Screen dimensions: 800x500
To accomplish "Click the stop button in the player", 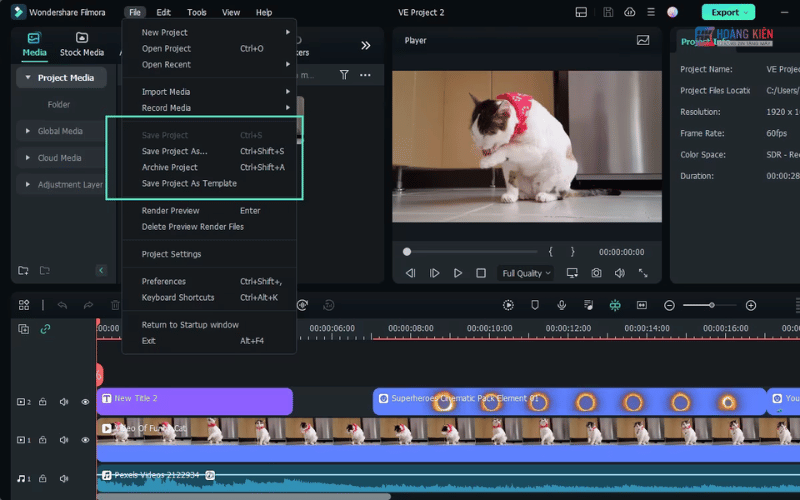I will (481, 273).
